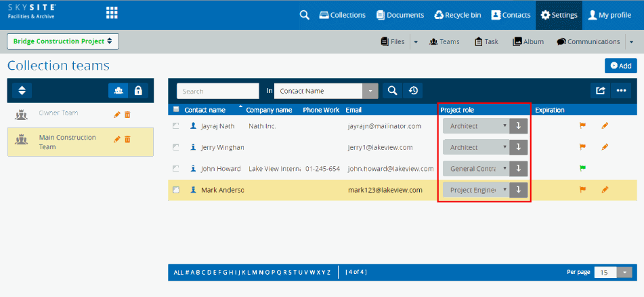The width and height of the screenshot is (644, 297).
Task: Filter contacts by letter M
Action: pyautogui.click(x=255, y=272)
